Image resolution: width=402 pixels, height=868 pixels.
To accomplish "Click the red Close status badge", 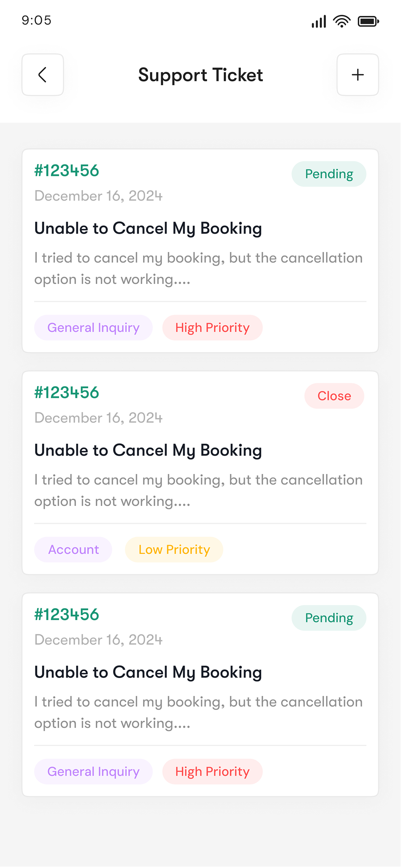I will (x=334, y=396).
